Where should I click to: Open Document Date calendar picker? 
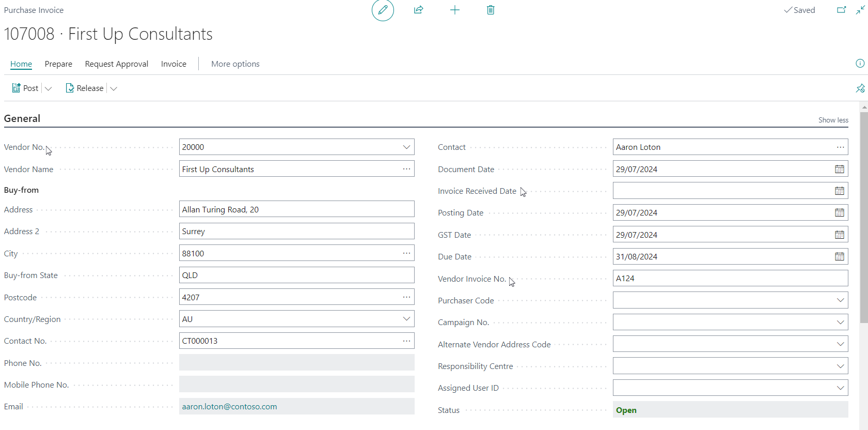pyautogui.click(x=840, y=169)
